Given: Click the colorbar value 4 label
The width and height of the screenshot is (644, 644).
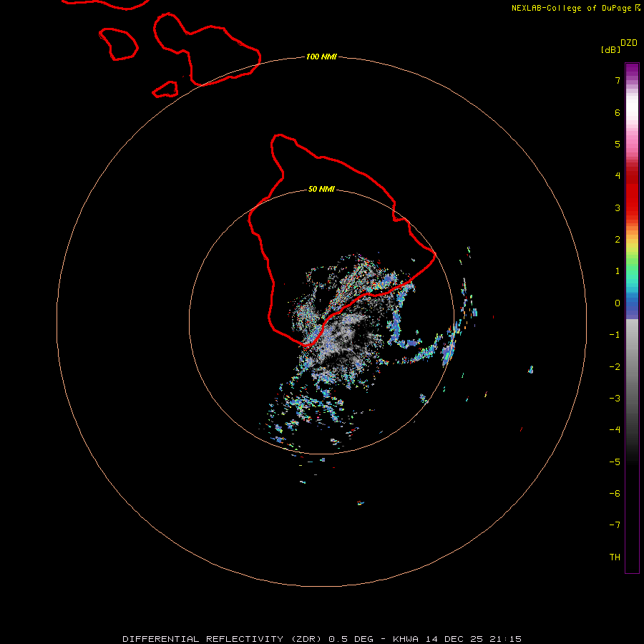Looking at the screenshot, I should tap(618, 176).
